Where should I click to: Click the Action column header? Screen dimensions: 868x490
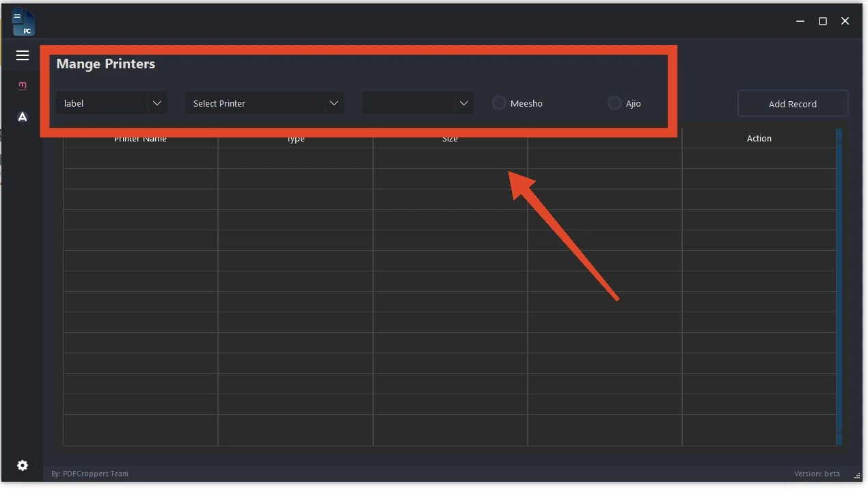click(x=759, y=139)
